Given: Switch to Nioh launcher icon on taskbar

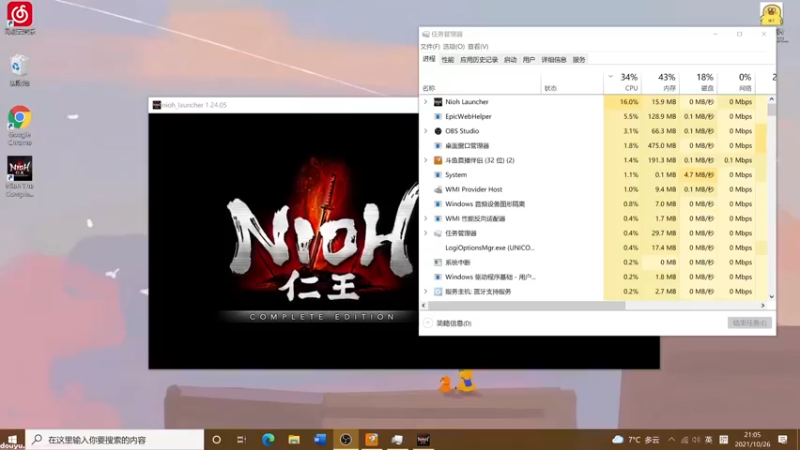Looking at the screenshot, I should pos(423,439).
